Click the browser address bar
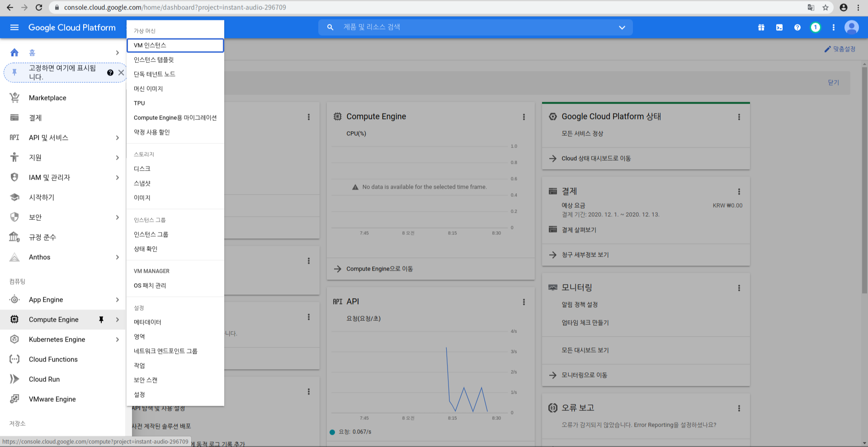The width and height of the screenshot is (868, 447). (x=425, y=7)
